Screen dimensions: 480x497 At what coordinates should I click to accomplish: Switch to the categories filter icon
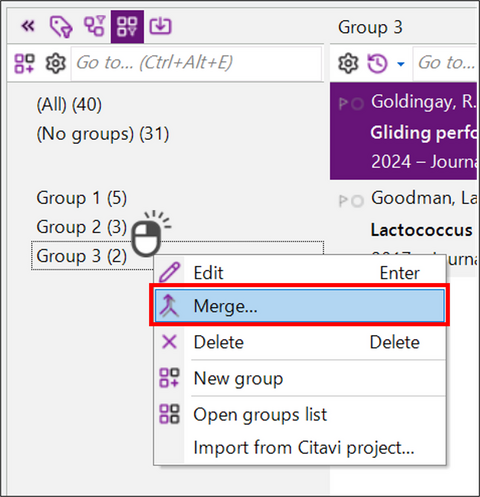[x=95, y=26]
